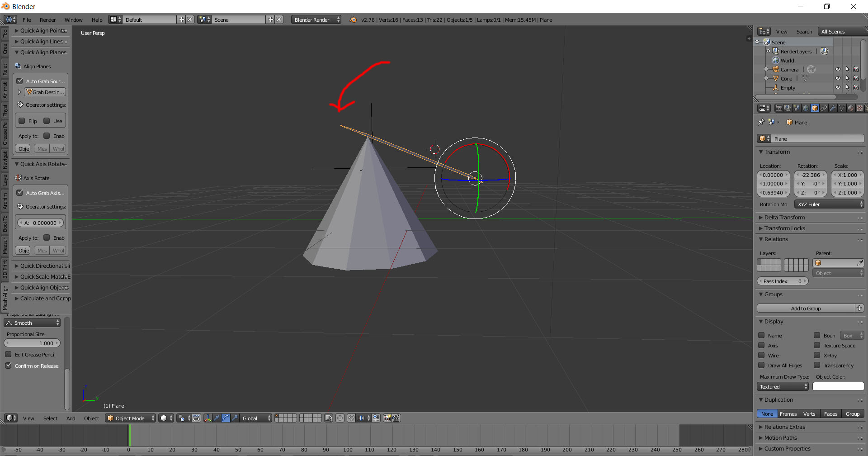Open the 3D view Add menu
Screen dimensions: 868x456
tap(71, 418)
